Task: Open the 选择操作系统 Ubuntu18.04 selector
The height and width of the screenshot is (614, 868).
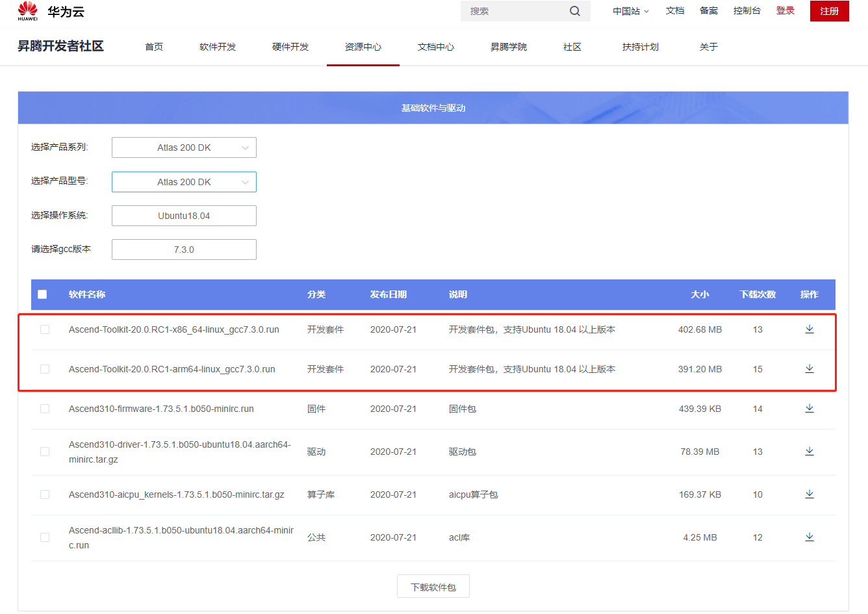Action: (x=184, y=216)
